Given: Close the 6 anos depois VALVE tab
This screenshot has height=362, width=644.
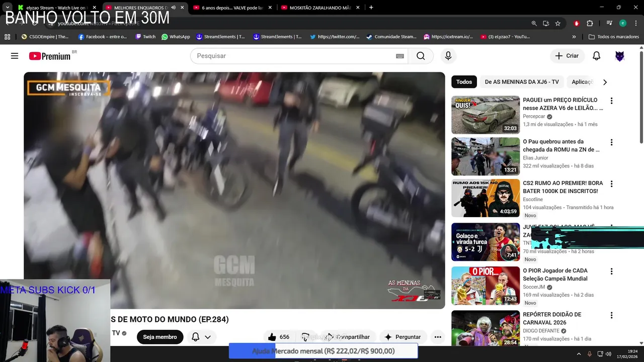Looking at the screenshot, I should (270, 8).
